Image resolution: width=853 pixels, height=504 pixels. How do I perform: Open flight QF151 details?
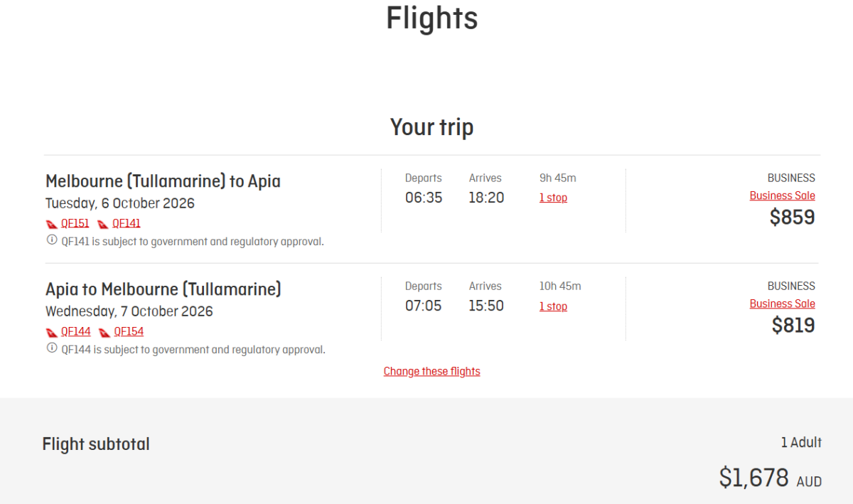[x=73, y=222]
